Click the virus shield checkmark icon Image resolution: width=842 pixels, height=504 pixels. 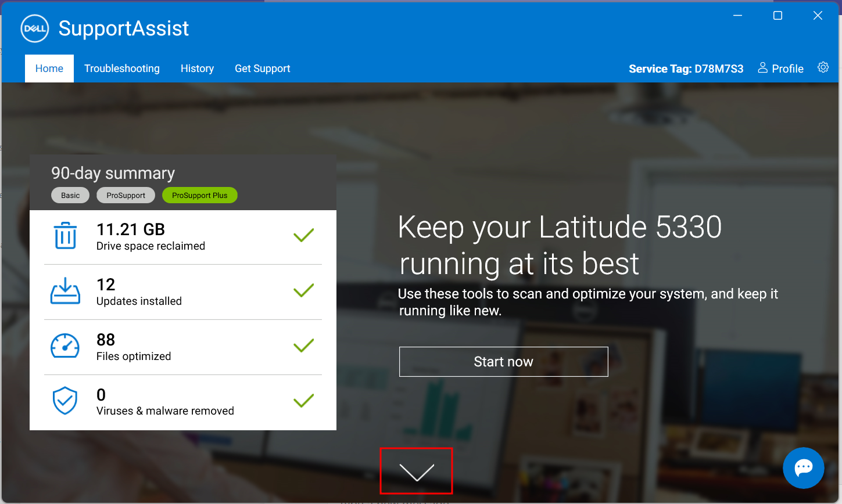point(65,401)
